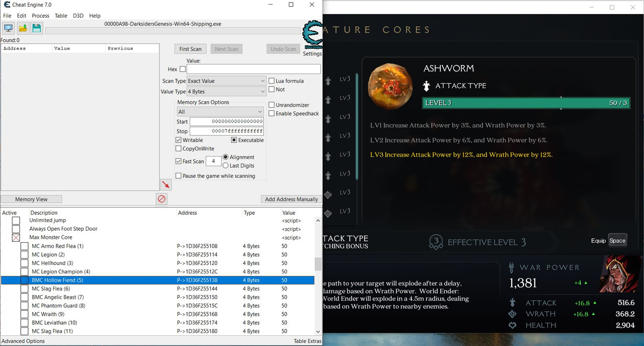The image size is (644, 346).
Task: Click the Effective Level 3 badge icon
Action: (x=436, y=242)
